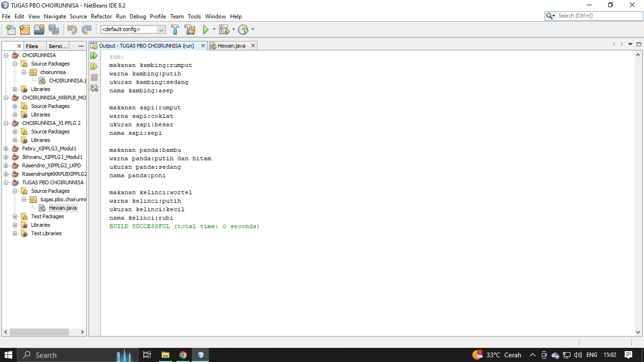Click the Open Project folder icon
644x362 pixels.
coord(39,30)
